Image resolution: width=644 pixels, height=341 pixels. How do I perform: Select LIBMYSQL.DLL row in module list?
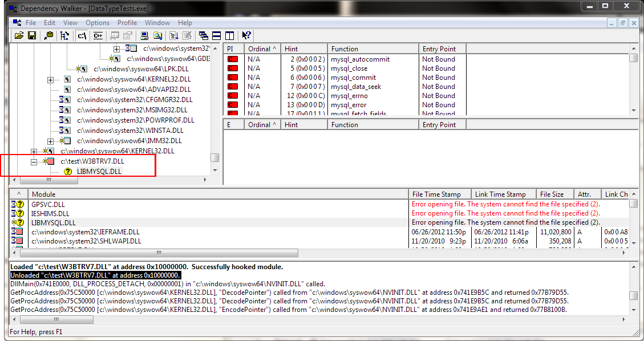[x=319, y=222]
